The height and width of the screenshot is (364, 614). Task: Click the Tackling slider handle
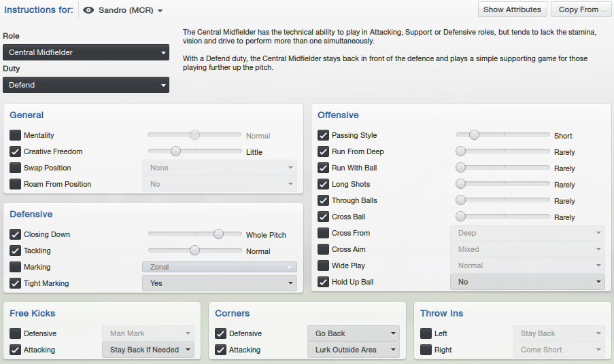(194, 250)
